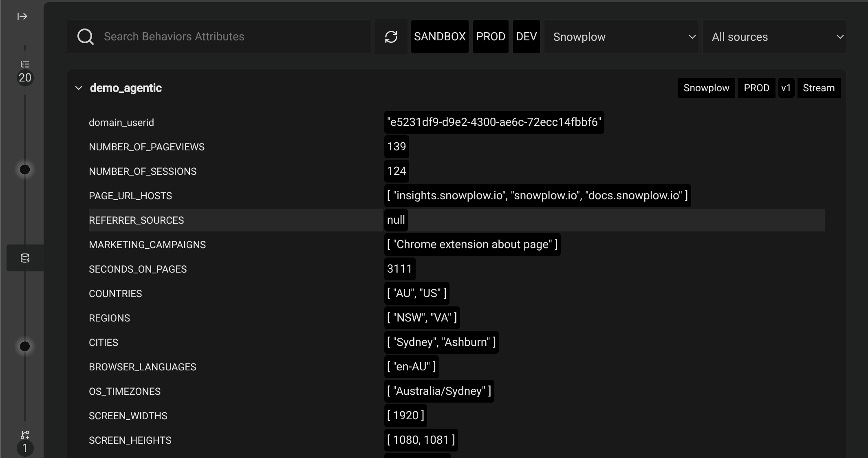This screenshot has height=458, width=868.
Task: Click the sidebar expand arrow icon
Action: pos(22,16)
